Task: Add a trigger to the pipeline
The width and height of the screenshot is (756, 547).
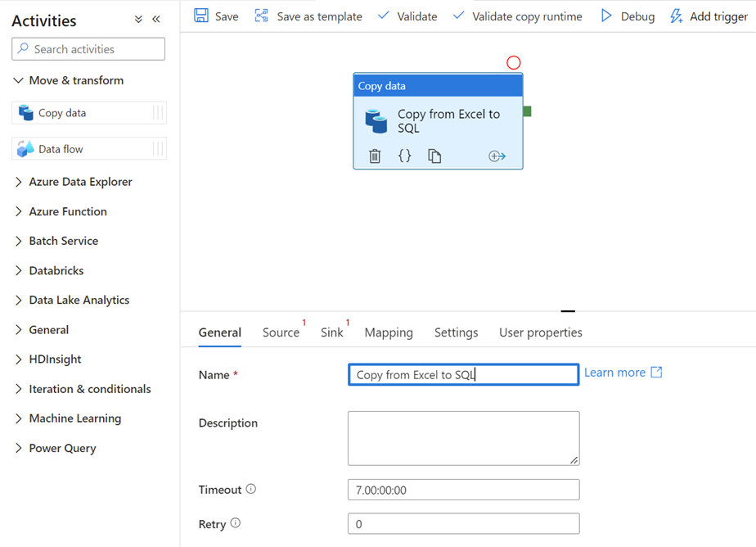Action: (709, 16)
